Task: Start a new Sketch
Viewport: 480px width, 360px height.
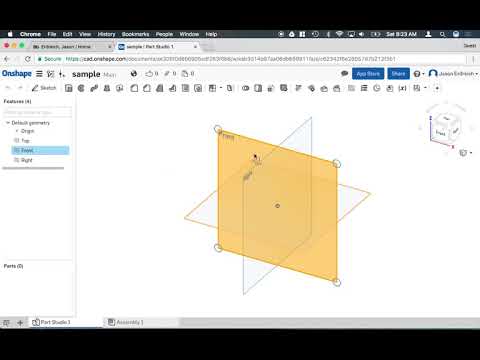Action: tap(44, 88)
